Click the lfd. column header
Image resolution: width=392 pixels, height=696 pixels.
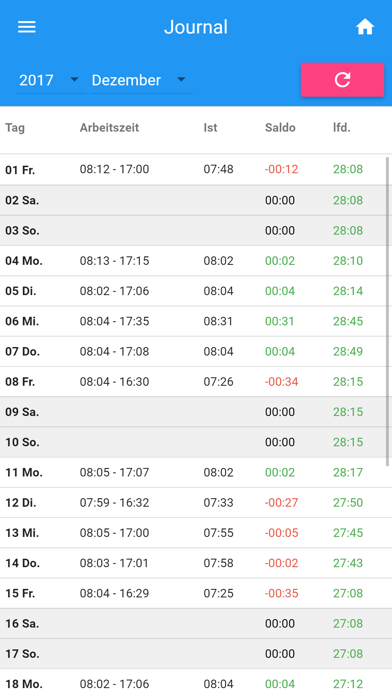341,128
